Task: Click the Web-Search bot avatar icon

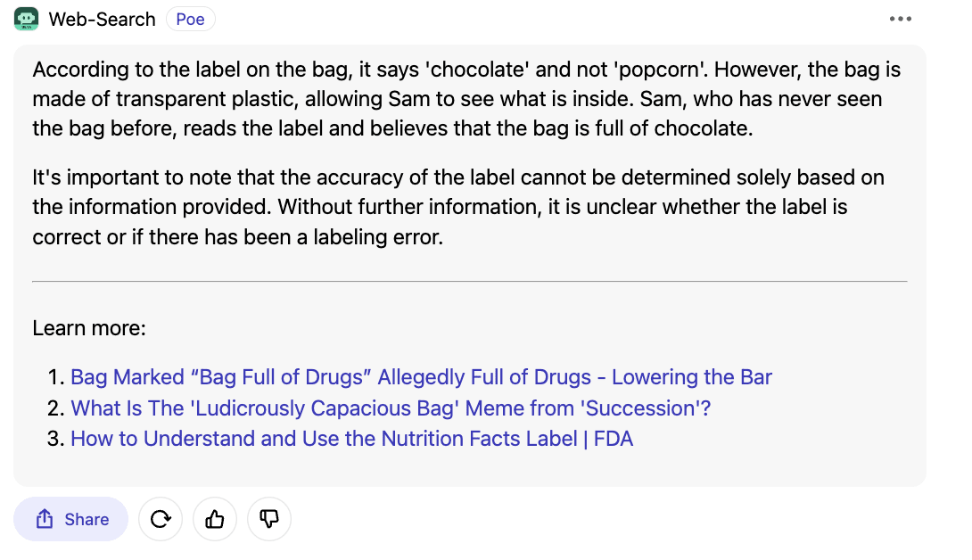Action: coord(26,19)
